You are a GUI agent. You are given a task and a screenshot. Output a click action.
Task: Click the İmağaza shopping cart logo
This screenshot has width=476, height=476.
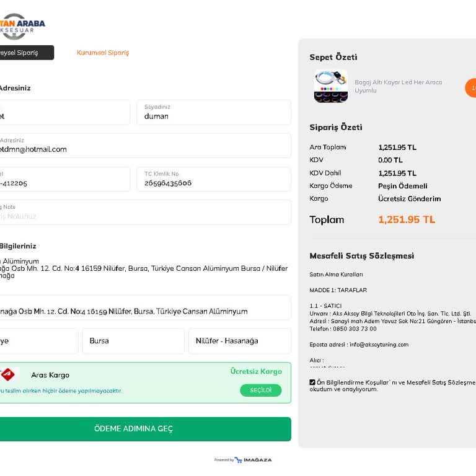pos(239,460)
